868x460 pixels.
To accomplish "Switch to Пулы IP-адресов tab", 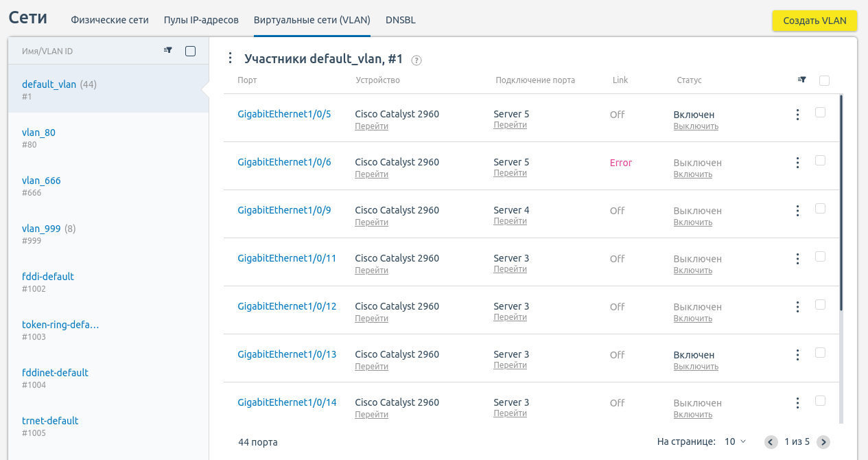I will click(201, 20).
